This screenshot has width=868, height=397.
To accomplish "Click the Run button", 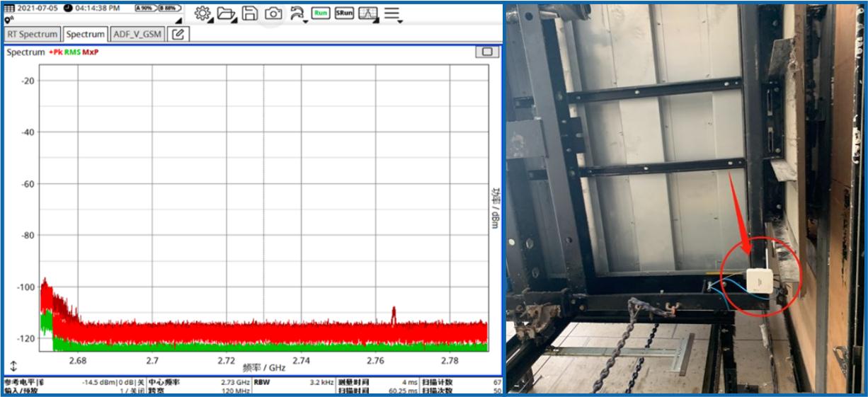I will click(321, 13).
